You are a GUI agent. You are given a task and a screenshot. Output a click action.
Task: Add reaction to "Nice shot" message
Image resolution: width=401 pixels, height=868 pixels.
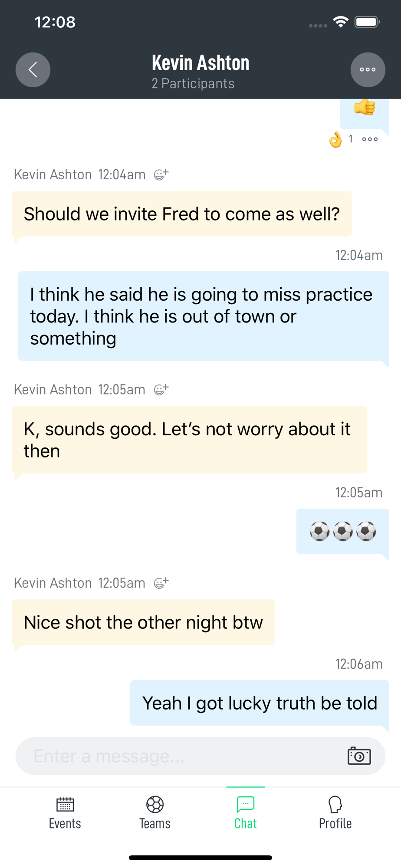coord(161,582)
